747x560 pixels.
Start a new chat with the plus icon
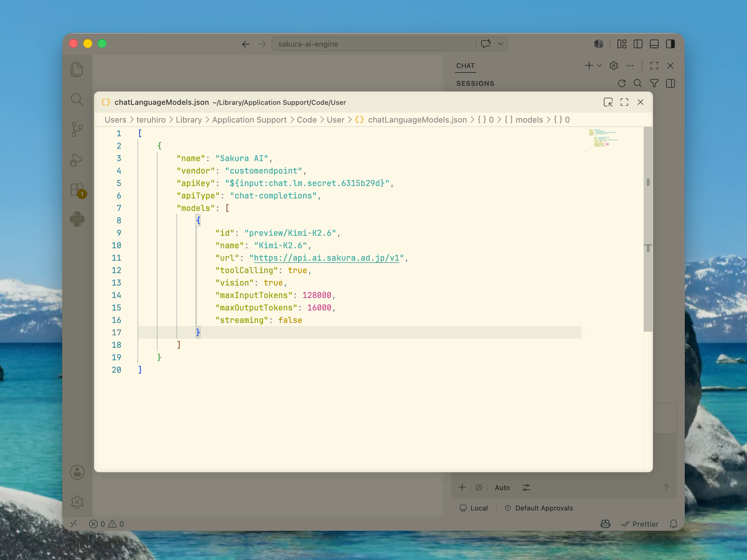click(589, 65)
